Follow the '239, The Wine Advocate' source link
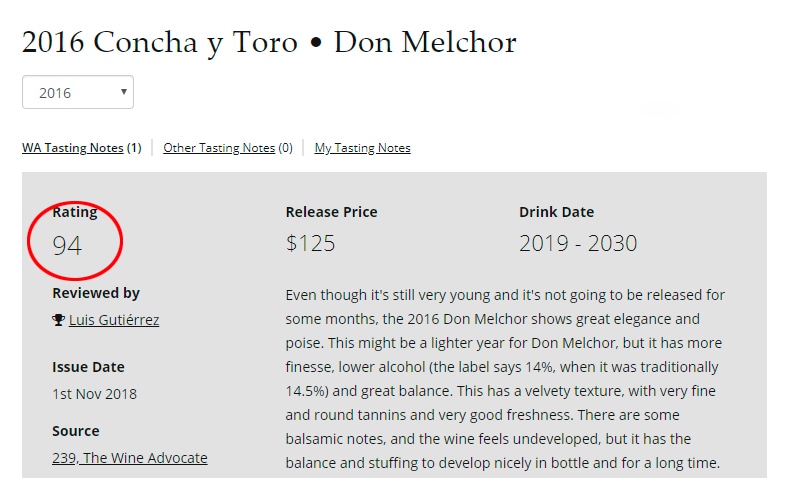Screen dimensions: 792x478 point(130,458)
